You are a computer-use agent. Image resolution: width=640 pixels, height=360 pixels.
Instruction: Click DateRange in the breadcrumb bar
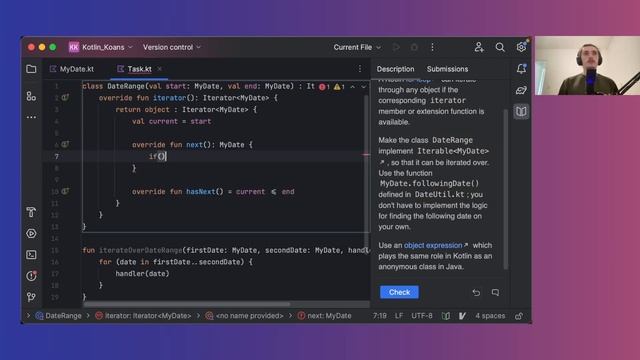(59, 316)
